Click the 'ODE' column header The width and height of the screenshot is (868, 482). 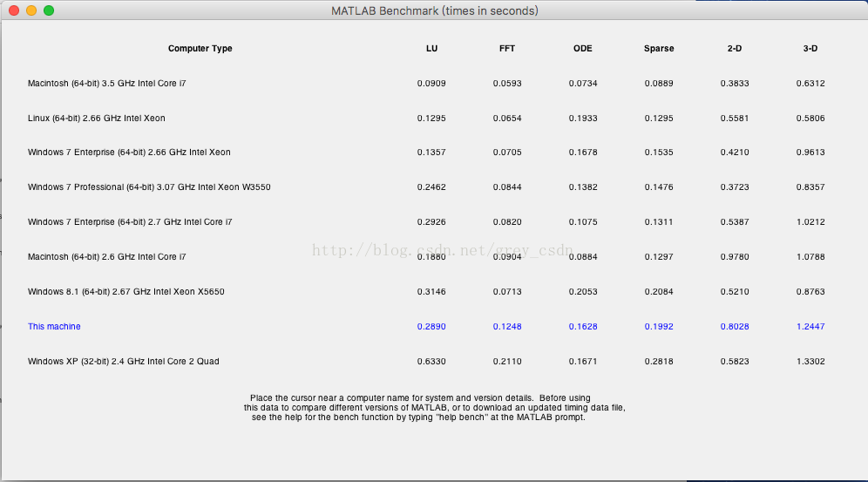click(583, 49)
